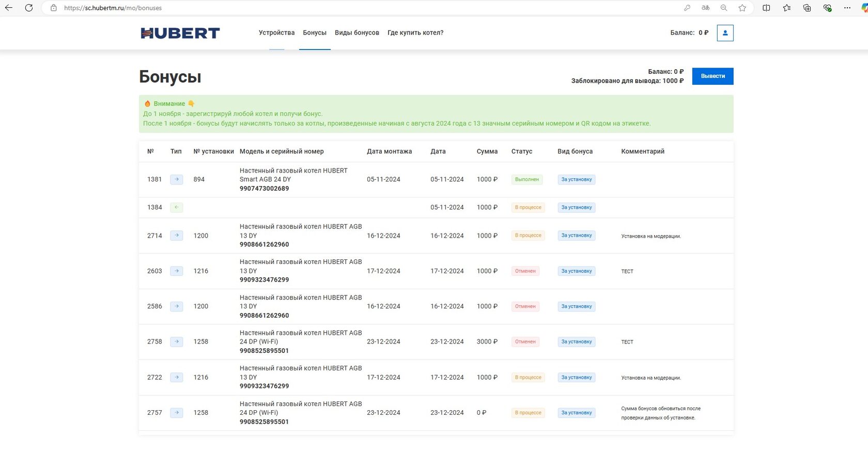The width and height of the screenshot is (868, 451).
Task: Open the zoom magnifier in address bar
Action: coord(724,8)
